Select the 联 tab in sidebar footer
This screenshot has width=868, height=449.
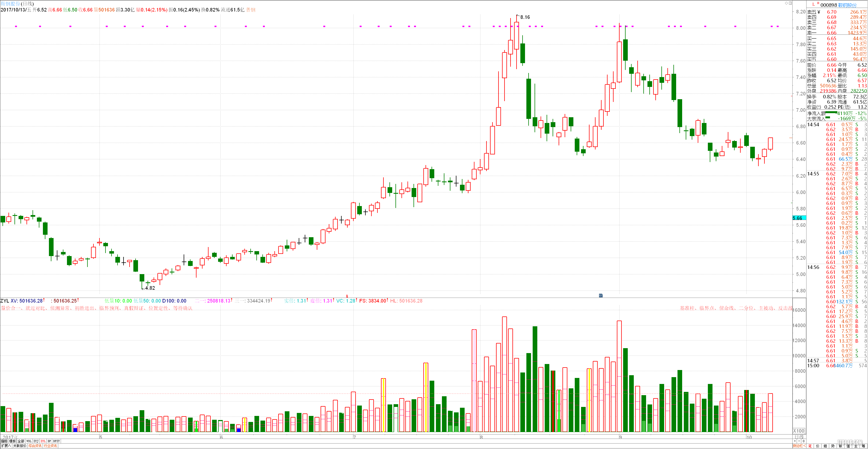(840, 446)
